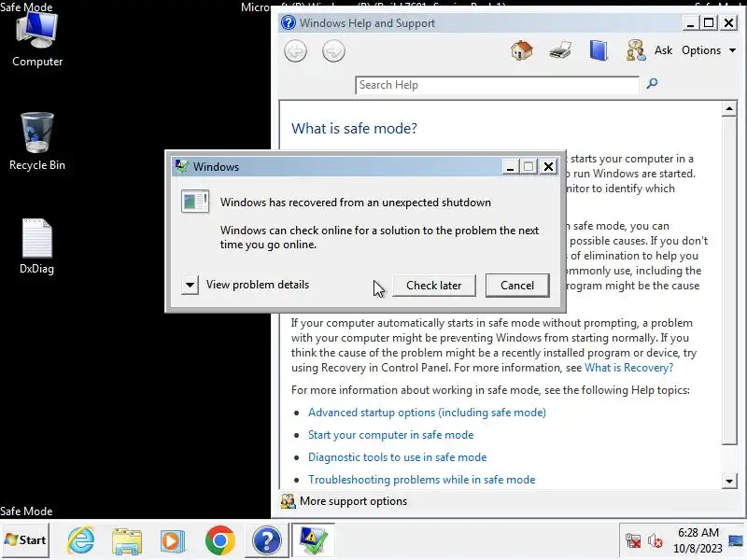747x560 pixels.
Task: Print the current help topic
Action: [x=560, y=50]
